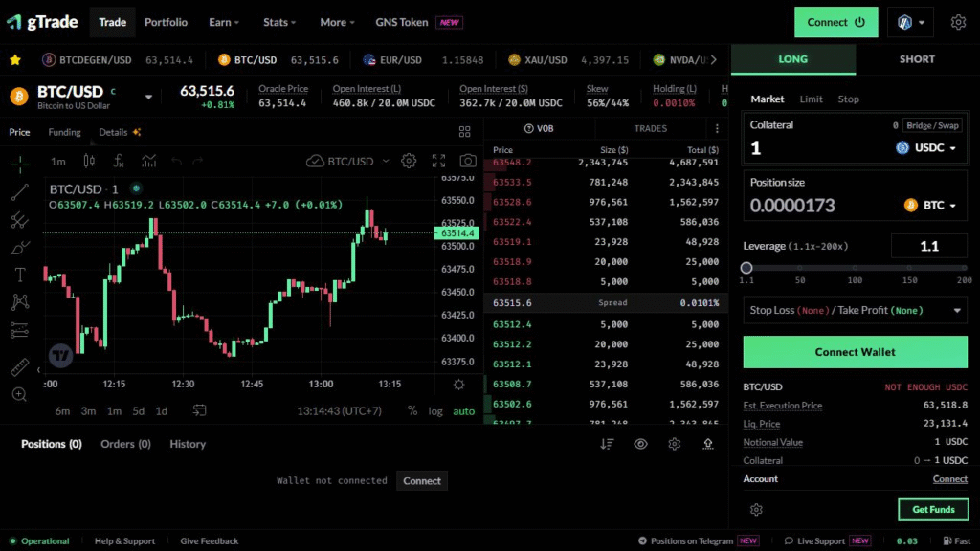Open the BTC position size unit dropdown

coord(930,206)
